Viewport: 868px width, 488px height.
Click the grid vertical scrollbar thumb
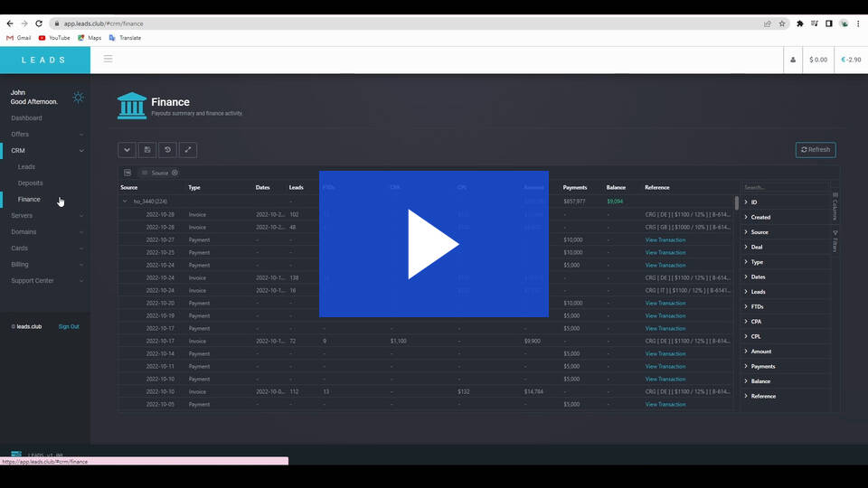736,203
